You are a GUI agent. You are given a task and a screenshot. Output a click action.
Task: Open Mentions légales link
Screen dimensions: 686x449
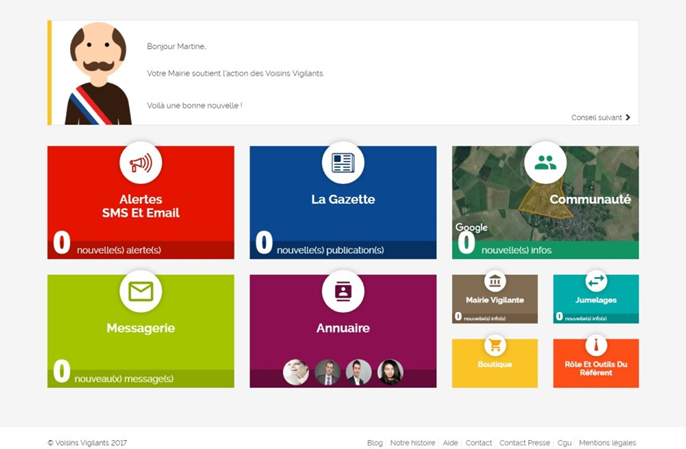pos(607,443)
